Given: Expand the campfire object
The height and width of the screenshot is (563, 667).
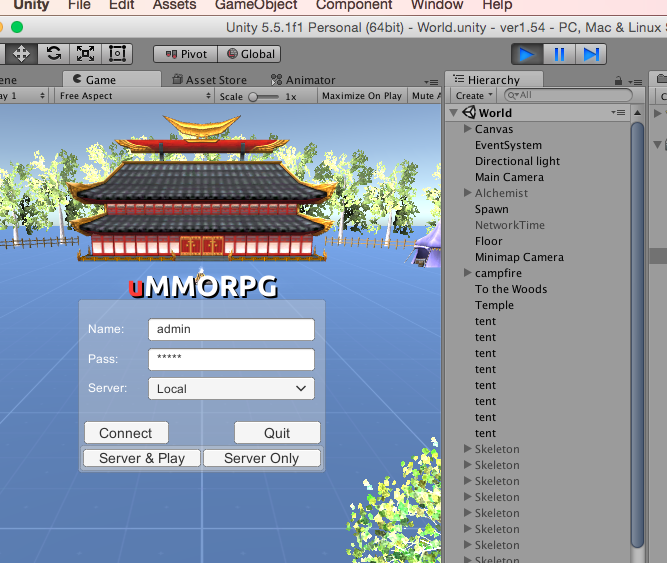Looking at the screenshot, I should point(467,273).
